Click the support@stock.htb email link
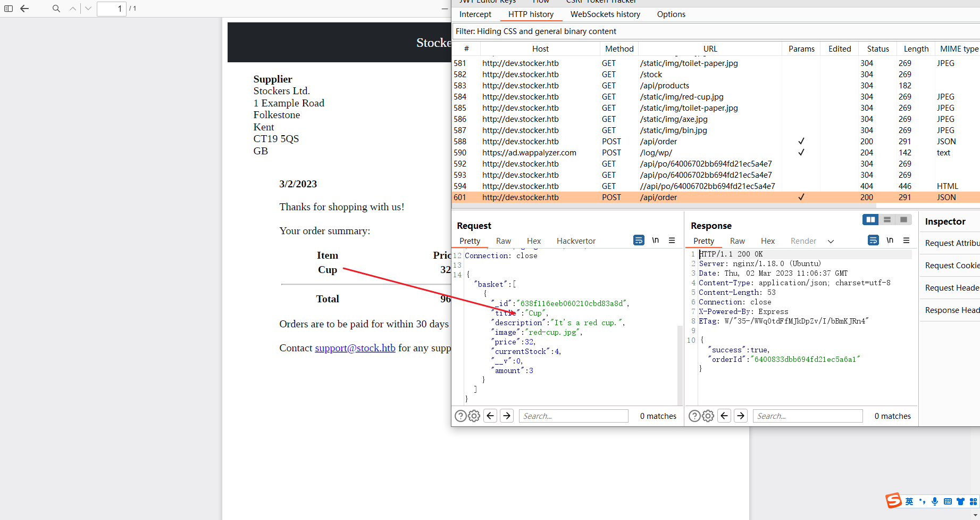Image resolution: width=980 pixels, height=520 pixels. 355,348
